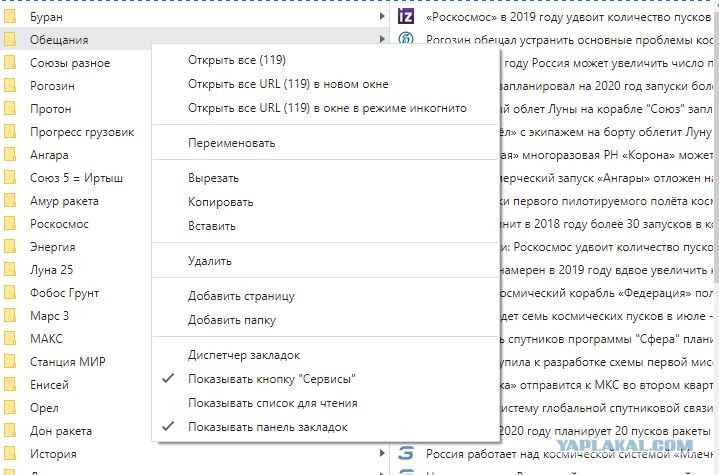Open the Фобос Грунт folder
Screen dimensions: 719x475
[x=64, y=293]
